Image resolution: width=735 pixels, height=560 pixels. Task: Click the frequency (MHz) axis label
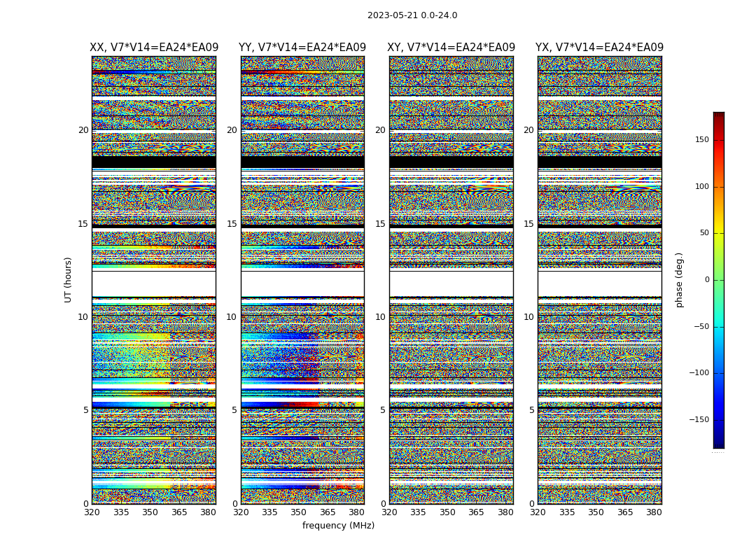point(338,525)
